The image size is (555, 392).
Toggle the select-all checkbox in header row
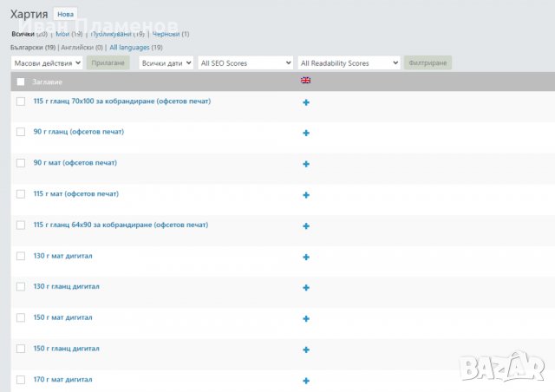[21, 82]
